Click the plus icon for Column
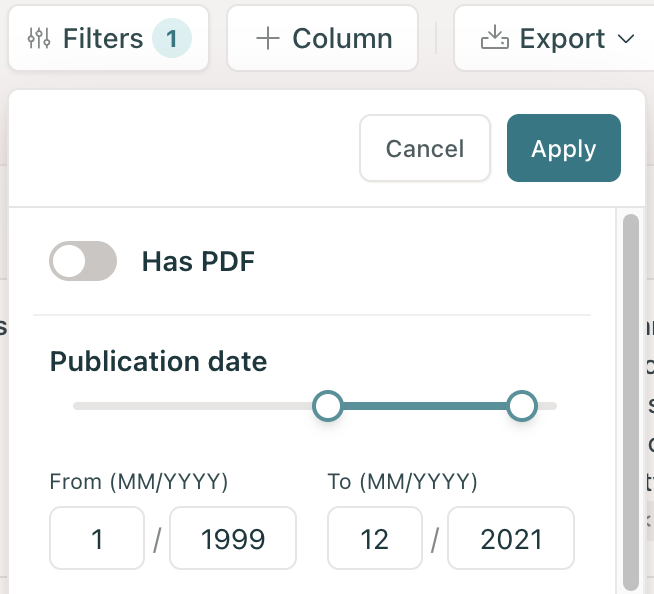This screenshot has height=594, width=654. 267,39
